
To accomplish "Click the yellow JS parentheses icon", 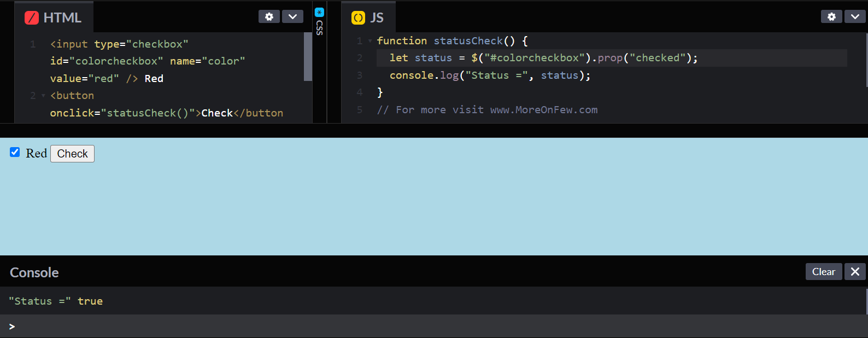I will 358,18.
